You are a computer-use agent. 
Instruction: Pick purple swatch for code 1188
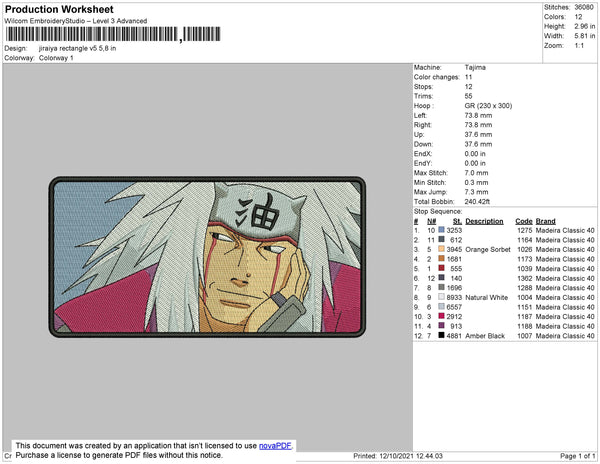click(x=441, y=326)
